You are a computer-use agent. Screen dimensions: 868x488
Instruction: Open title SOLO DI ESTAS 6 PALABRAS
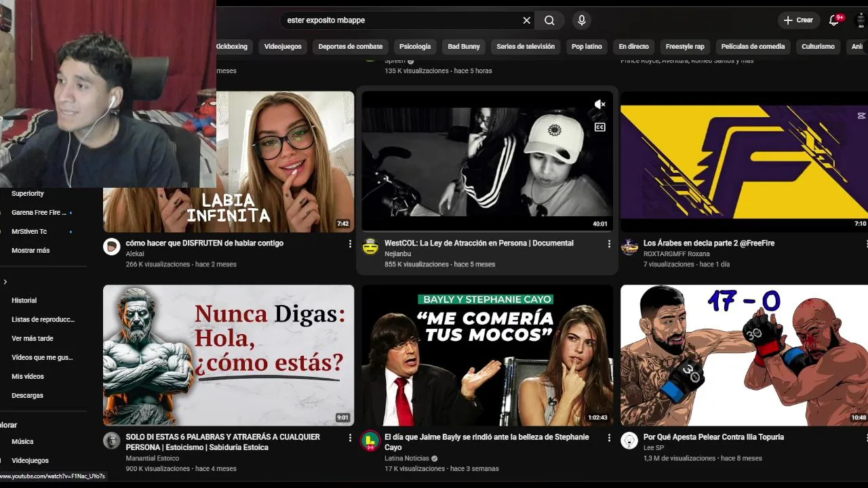(x=222, y=442)
